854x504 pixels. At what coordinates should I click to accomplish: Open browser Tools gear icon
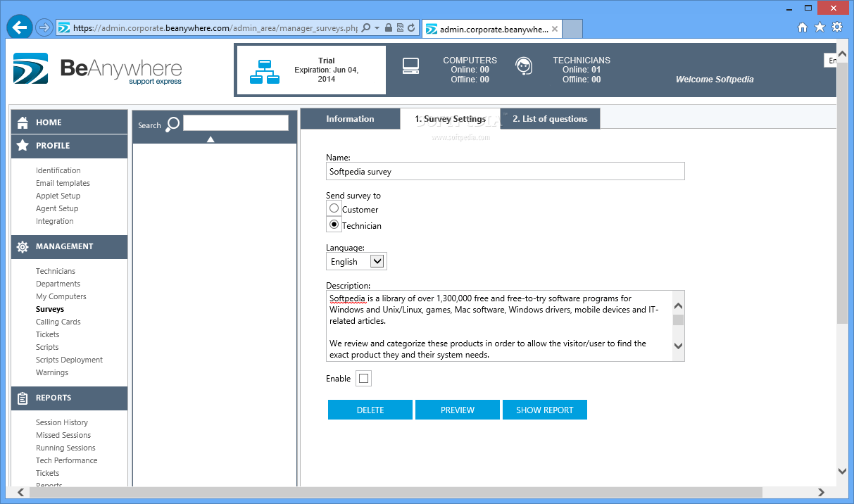pos(837,27)
